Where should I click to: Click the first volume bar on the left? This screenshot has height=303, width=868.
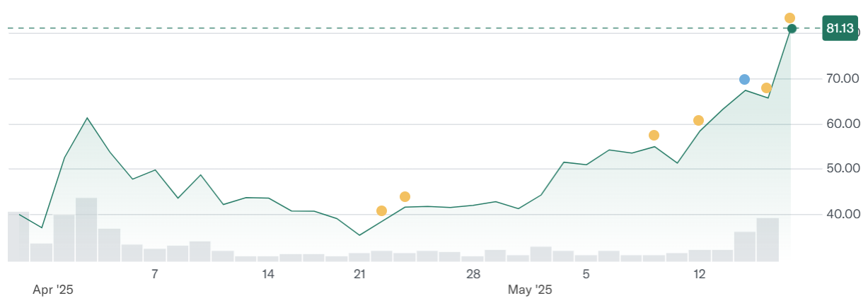coord(18,237)
